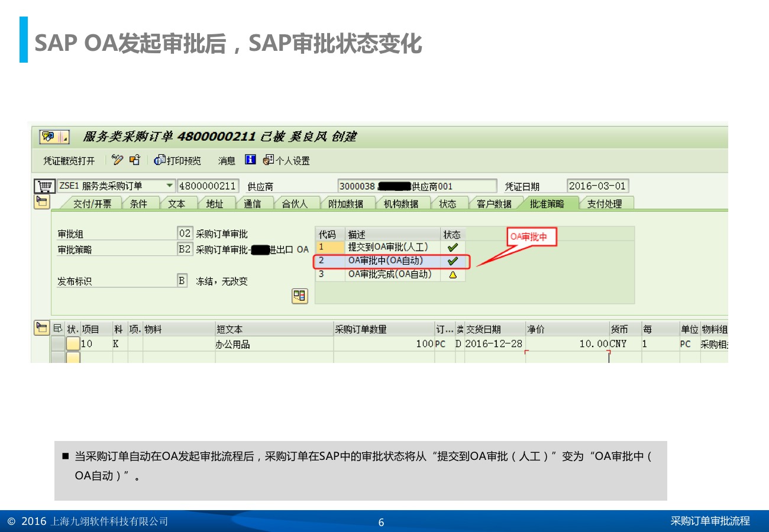Switch to the 客户数据 tab

tap(494, 203)
